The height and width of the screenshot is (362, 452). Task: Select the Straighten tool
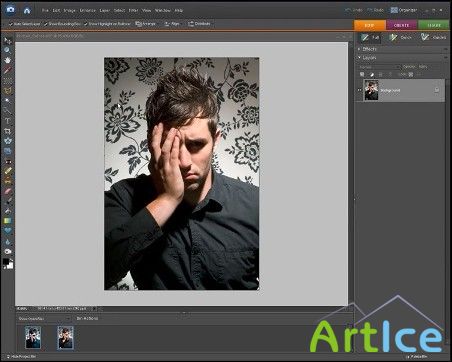point(7,151)
